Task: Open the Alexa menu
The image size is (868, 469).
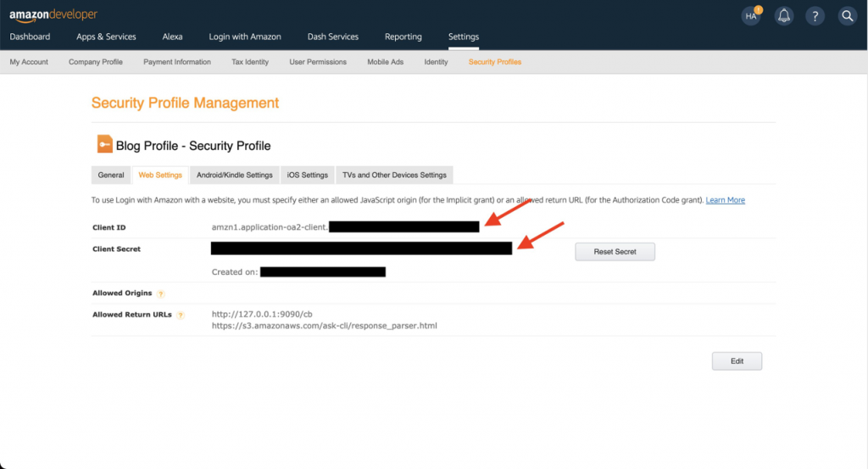Action: [x=172, y=36]
